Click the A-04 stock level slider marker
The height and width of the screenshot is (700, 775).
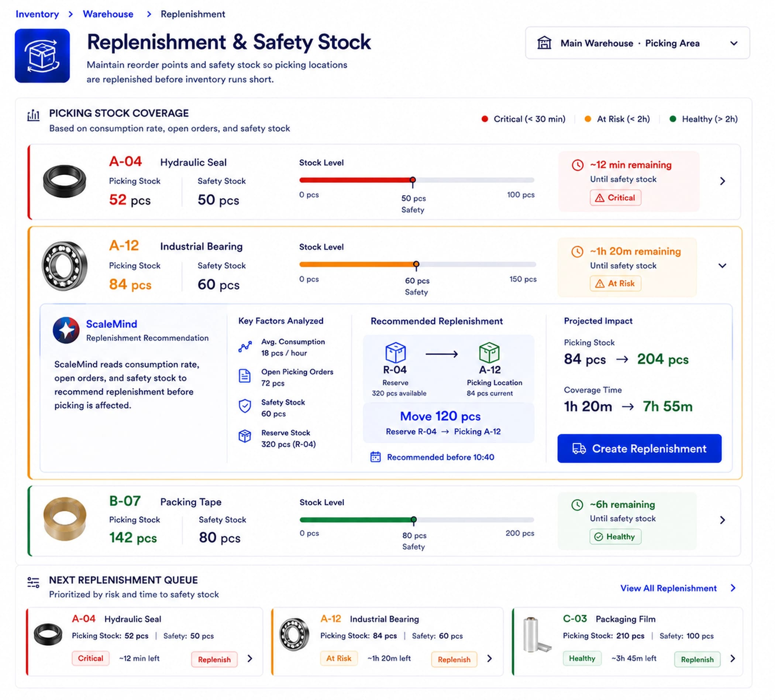(413, 180)
